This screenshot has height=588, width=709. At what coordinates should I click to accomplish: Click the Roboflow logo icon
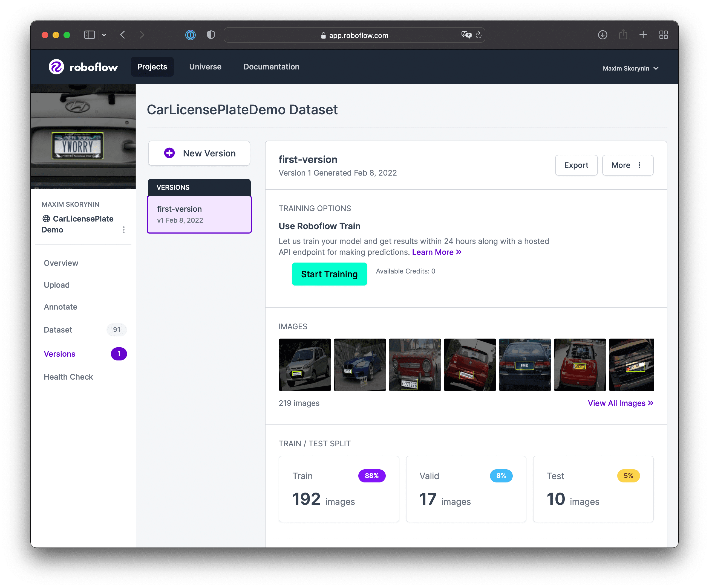56,67
